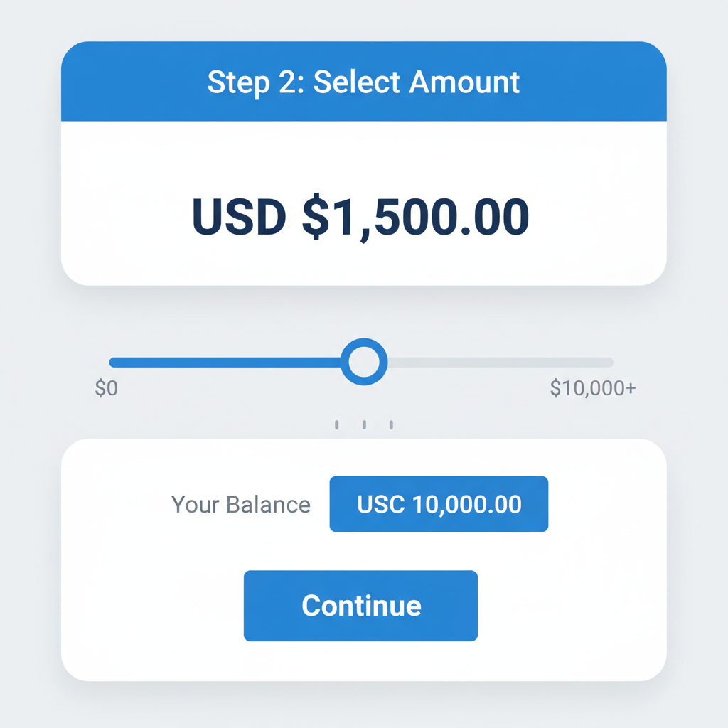Screen dimensions: 728x728
Task: Select the USC 10,000.00 balance badge
Action: [438, 503]
